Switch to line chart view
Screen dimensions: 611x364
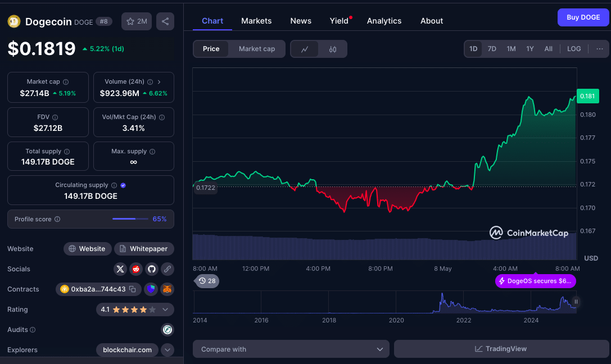tap(305, 49)
